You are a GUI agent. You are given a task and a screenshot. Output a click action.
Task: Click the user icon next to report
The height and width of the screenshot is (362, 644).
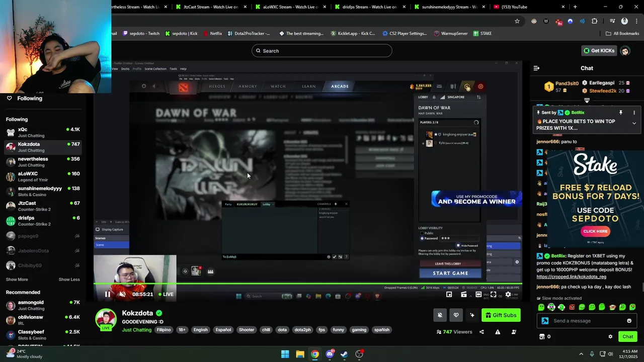[x=514, y=332]
